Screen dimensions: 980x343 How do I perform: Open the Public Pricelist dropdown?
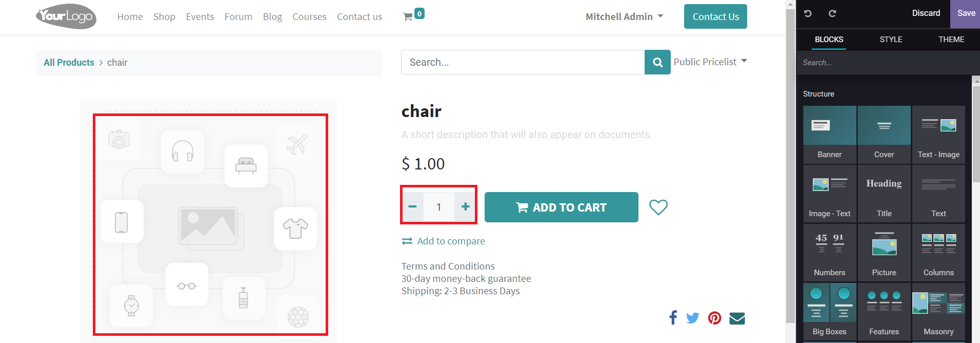[710, 62]
